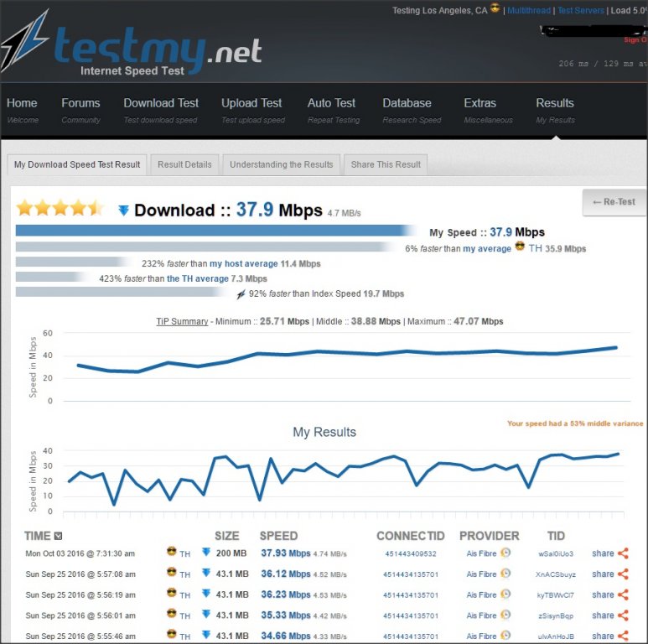Click connect ID 4514434409532 link
The image size is (648, 644).
[x=411, y=553]
